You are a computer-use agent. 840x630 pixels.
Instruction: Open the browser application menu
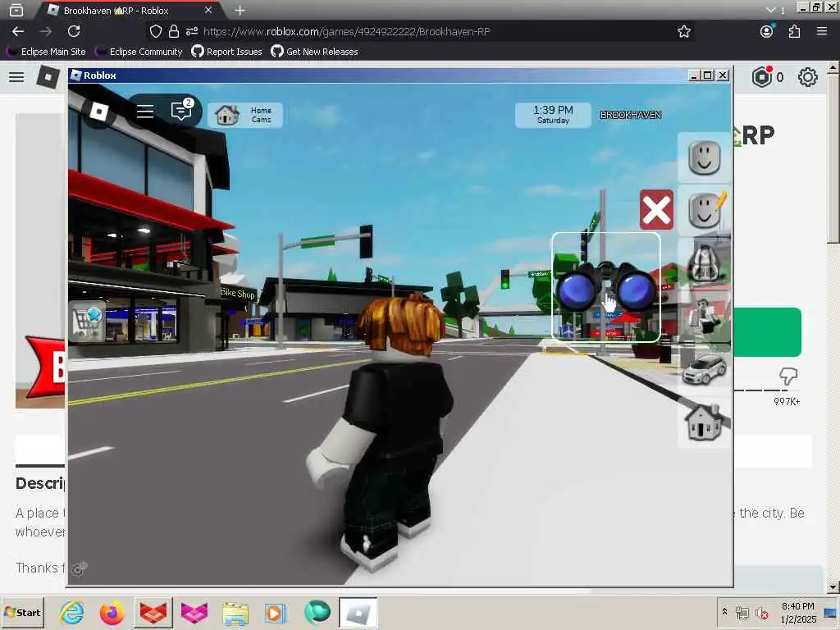pyautogui.click(x=822, y=32)
